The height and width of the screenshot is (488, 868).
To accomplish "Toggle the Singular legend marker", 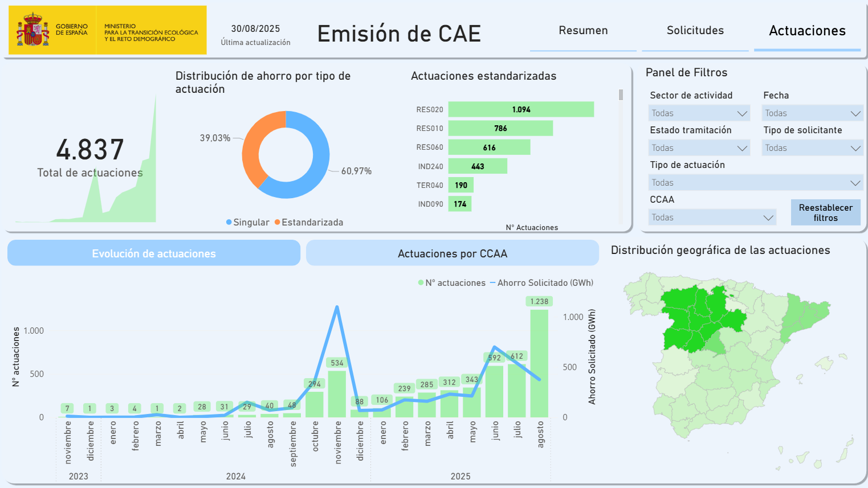I will (229, 222).
